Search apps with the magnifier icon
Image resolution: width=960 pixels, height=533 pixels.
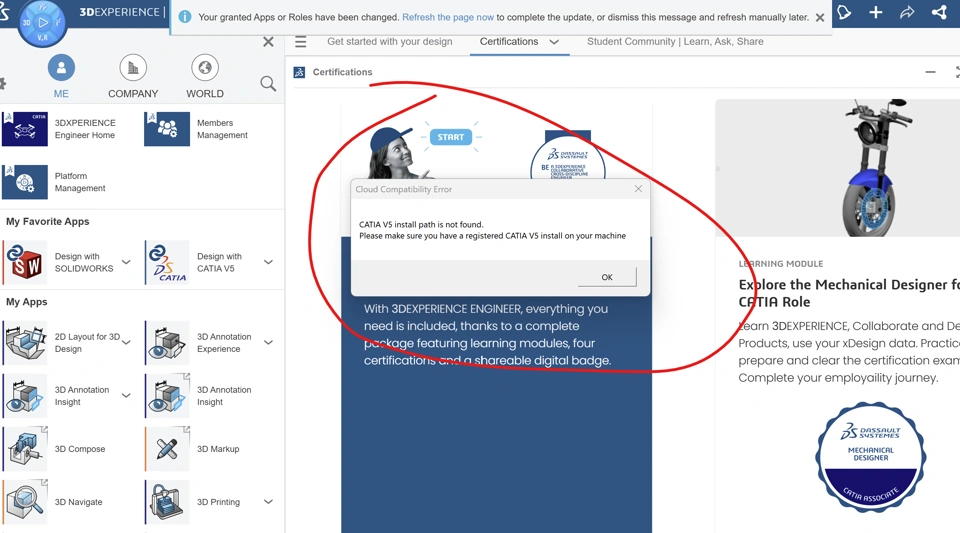click(268, 83)
